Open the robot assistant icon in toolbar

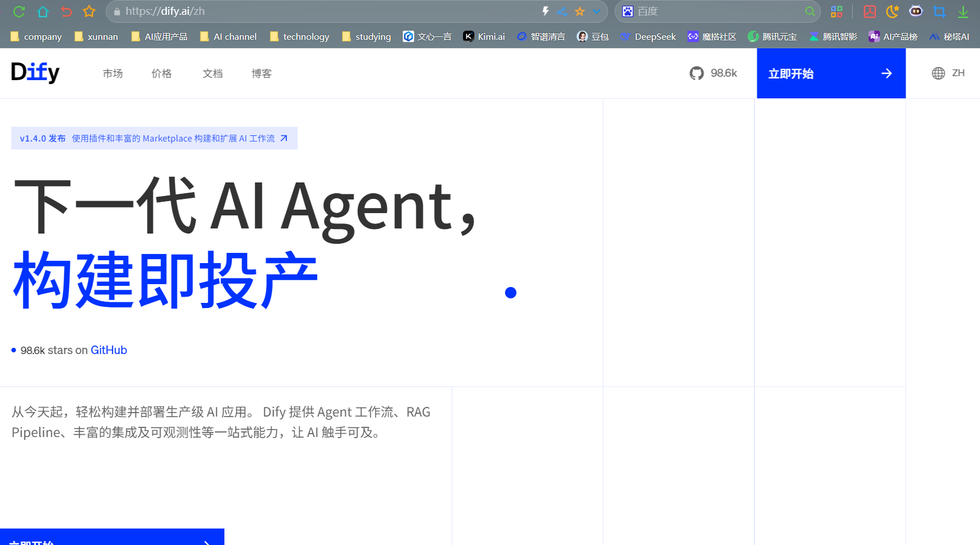[916, 11]
